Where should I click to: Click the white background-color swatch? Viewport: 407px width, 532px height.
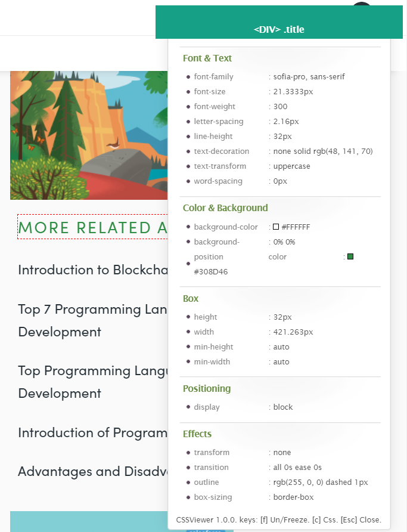276,227
